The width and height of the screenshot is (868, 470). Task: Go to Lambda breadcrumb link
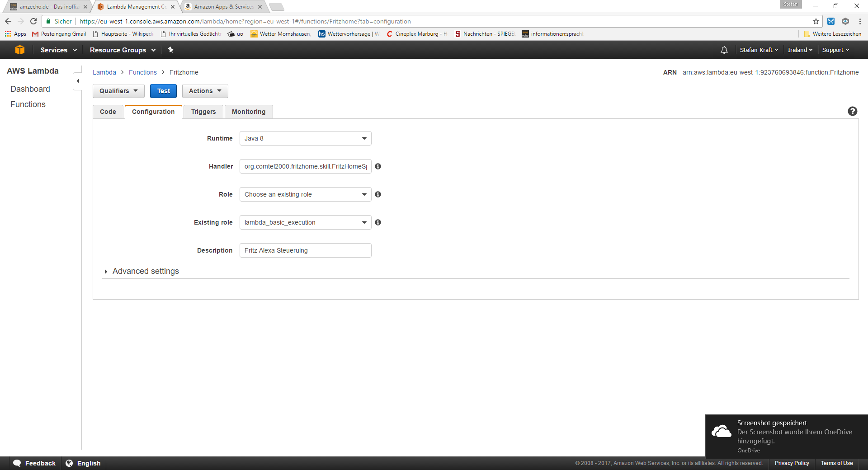coord(104,72)
